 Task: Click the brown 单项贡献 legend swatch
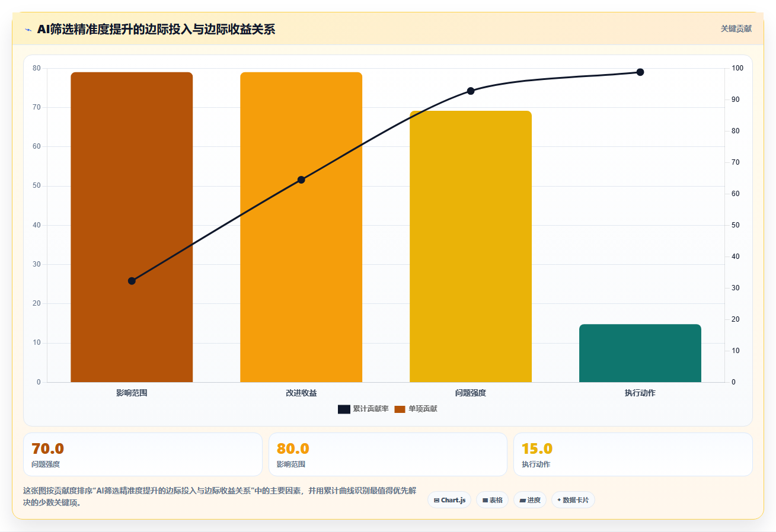coord(400,409)
